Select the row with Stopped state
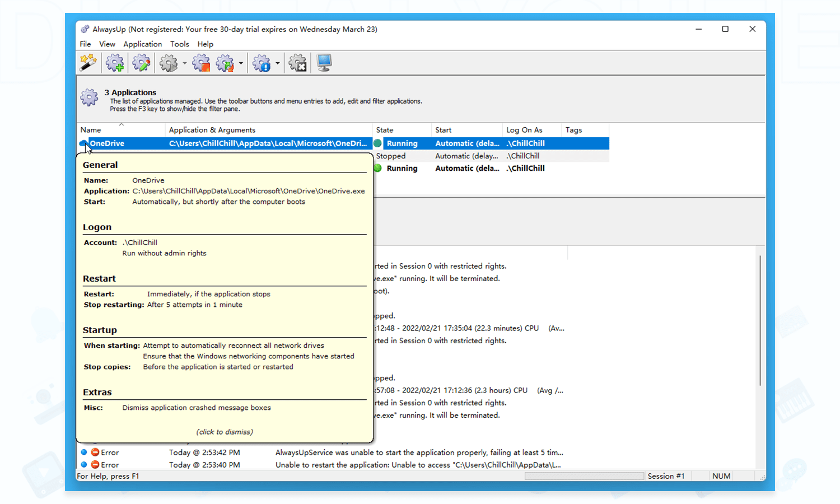The width and height of the screenshot is (840, 504). [391, 156]
